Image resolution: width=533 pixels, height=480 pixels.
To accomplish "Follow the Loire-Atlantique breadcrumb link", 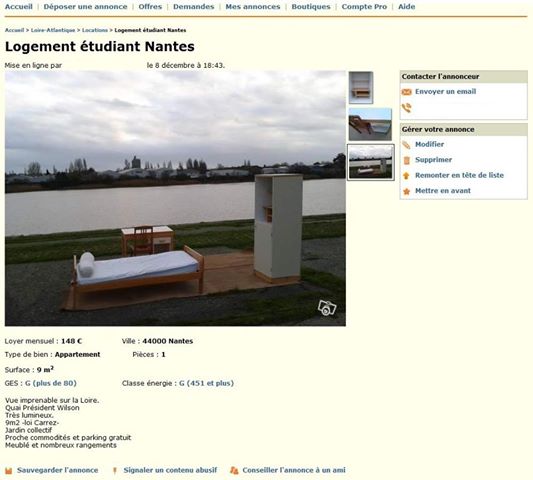I will [x=53, y=30].
